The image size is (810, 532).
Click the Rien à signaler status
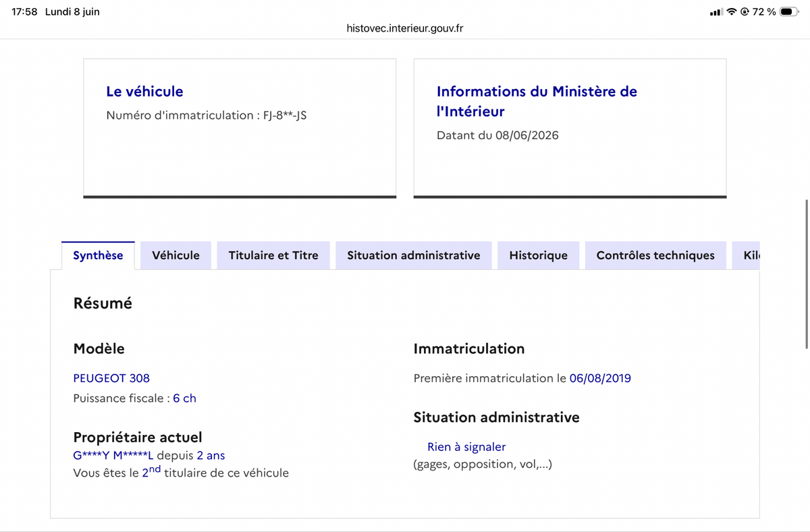pos(466,447)
